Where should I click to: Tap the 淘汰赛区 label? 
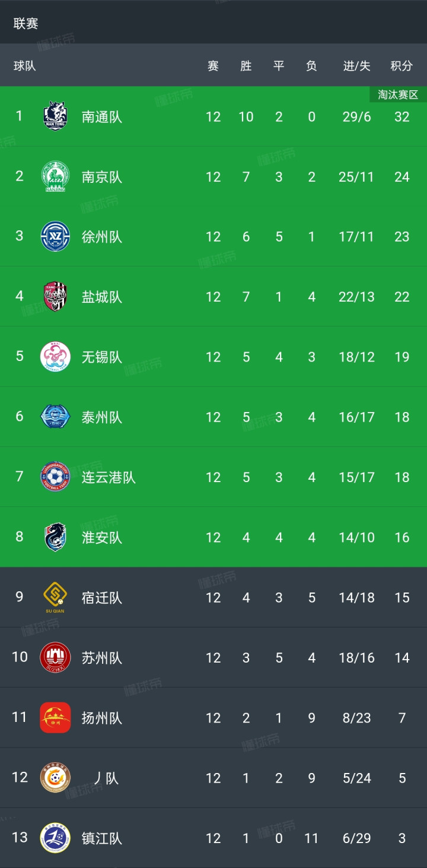[398, 95]
